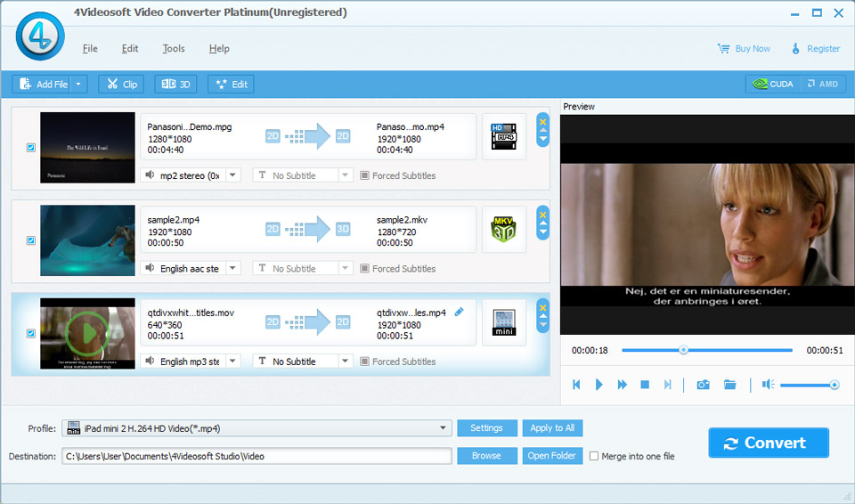Mute preview with speaker icon
The width and height of the screenshot is (855, 504).
point(769,385)
